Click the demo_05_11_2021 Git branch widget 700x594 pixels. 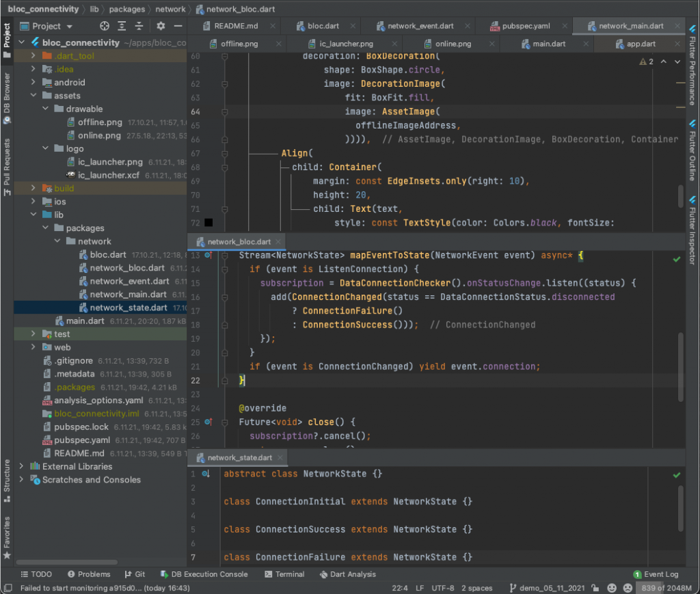[x=547, y=587]
